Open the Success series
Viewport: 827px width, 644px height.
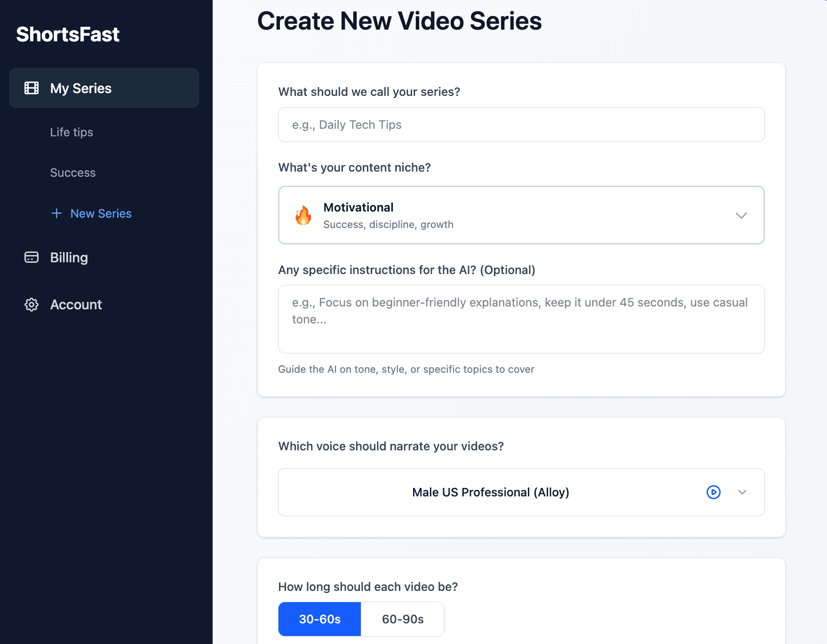tap(72, 173)
